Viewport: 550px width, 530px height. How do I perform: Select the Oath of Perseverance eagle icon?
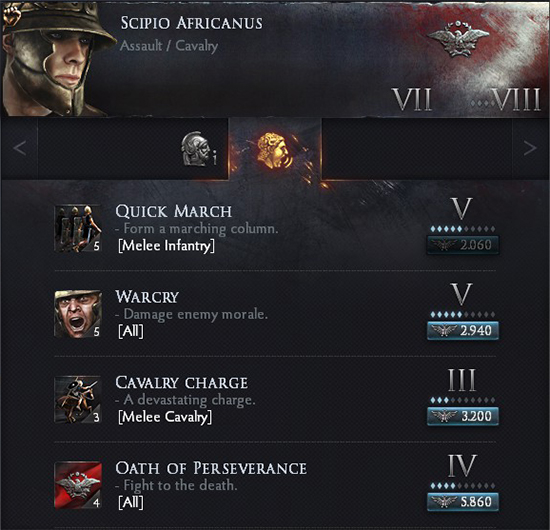point(78,485)
